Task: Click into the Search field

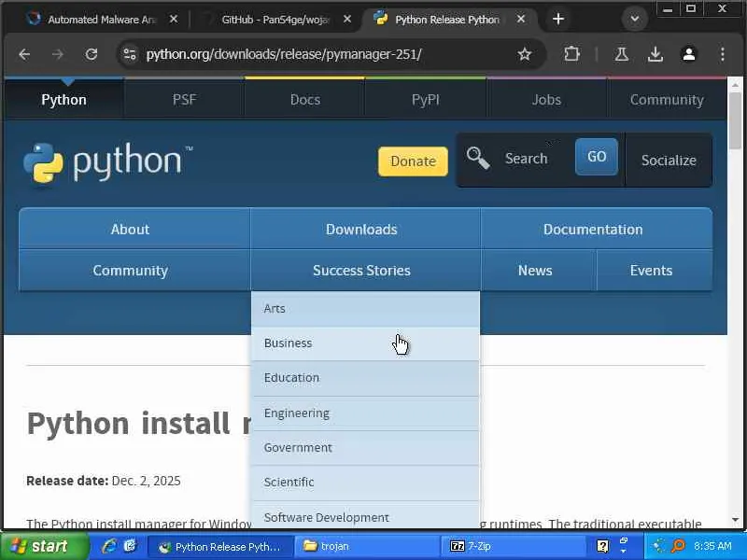Action: coord(529,158)
